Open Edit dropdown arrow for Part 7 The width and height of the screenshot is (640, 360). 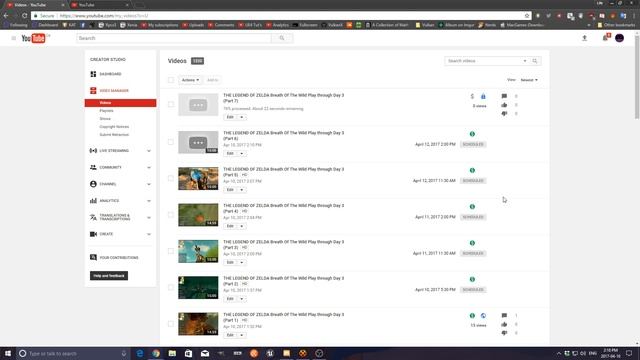[242, 117]
